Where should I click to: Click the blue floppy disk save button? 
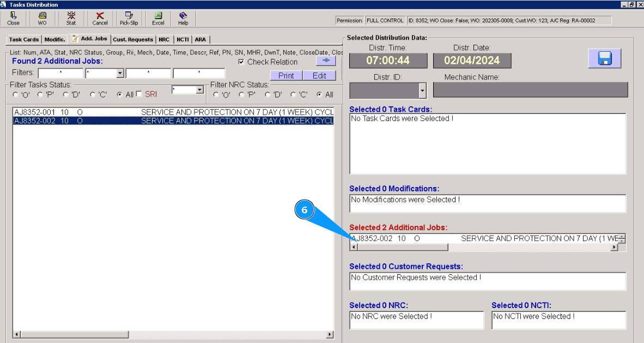605,58
